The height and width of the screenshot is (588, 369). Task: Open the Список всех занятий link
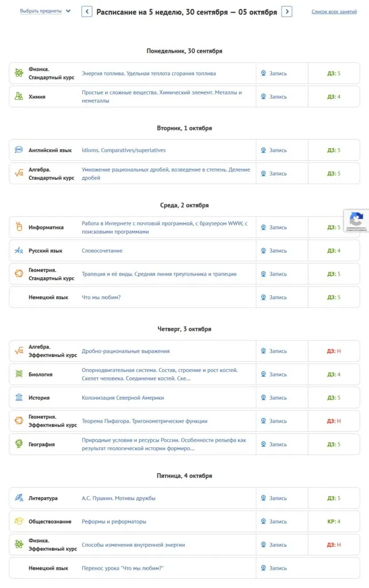coord(343,11)
